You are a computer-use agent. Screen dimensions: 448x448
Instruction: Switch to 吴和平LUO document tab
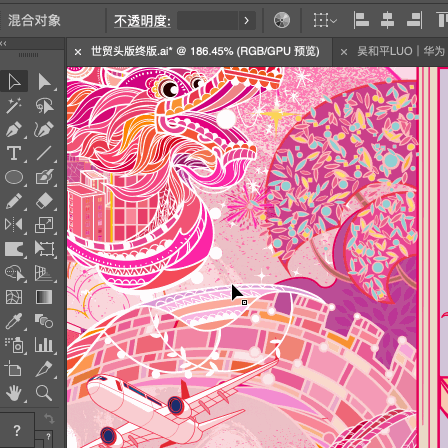(401, 51)
